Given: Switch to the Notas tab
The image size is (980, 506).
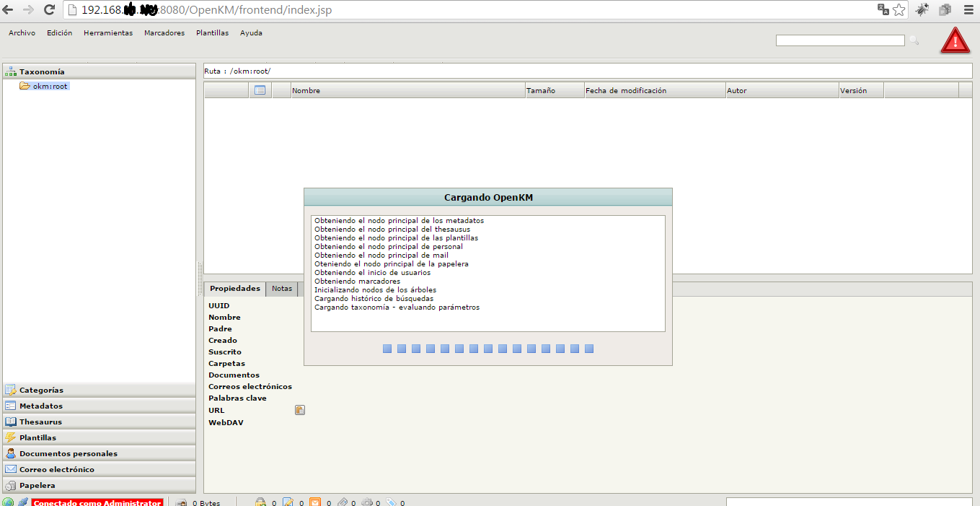Looking at the screenshot, I should [x=282, y=289].
